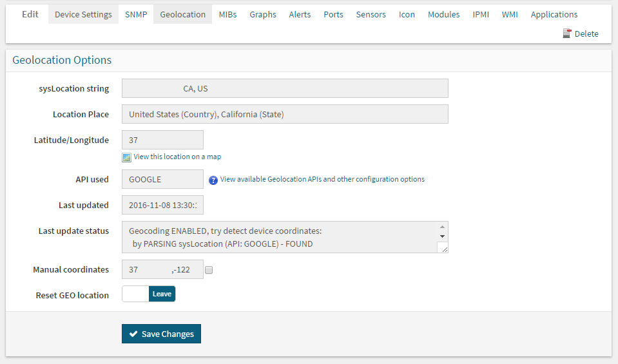618x364 pixels.
Task: Switch to the Device Settings tab
Action: pos(83,14)
